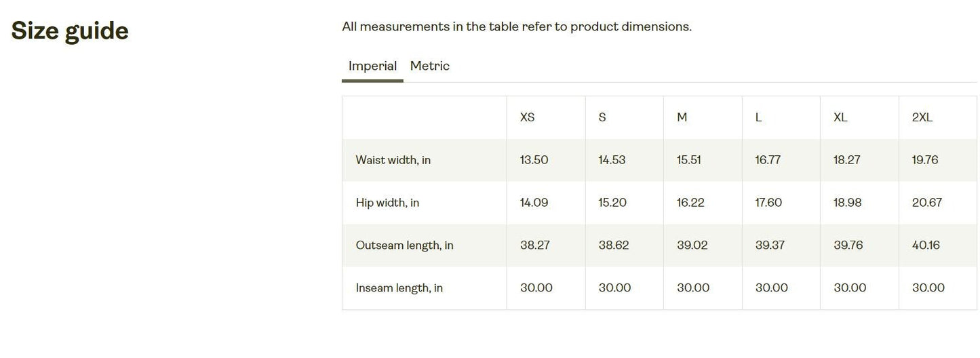This screenshot has height=358, width=980.
Task: Click the product dimensions note text
Action: pyautogui.click(x=516, y=27)
